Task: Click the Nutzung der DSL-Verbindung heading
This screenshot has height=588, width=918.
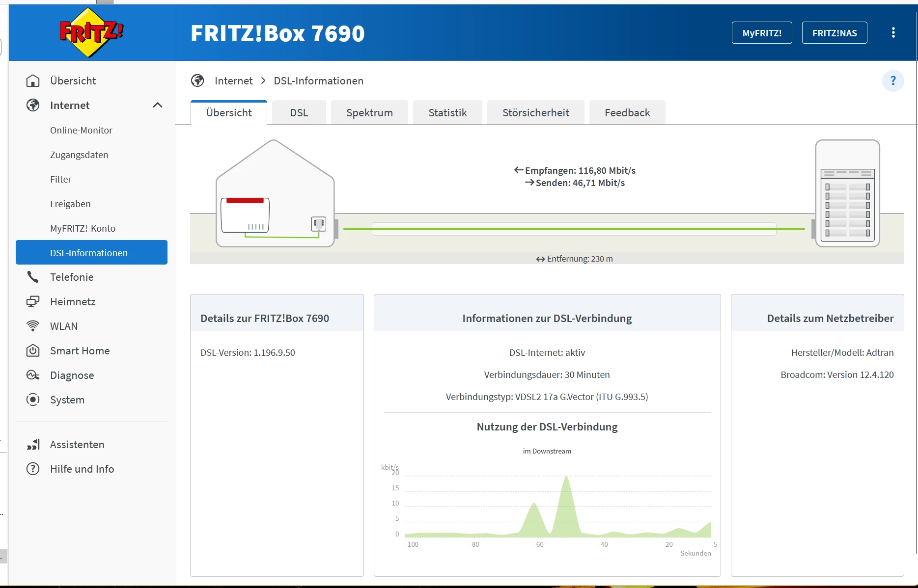Action: pyautogui.click(x=547, y=427)
